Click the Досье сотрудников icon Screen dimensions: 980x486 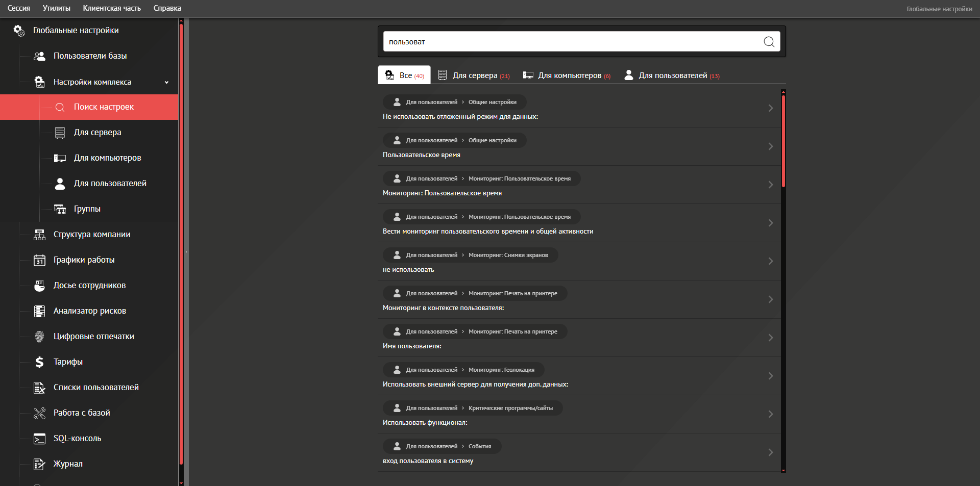click(x=39, y=286)
